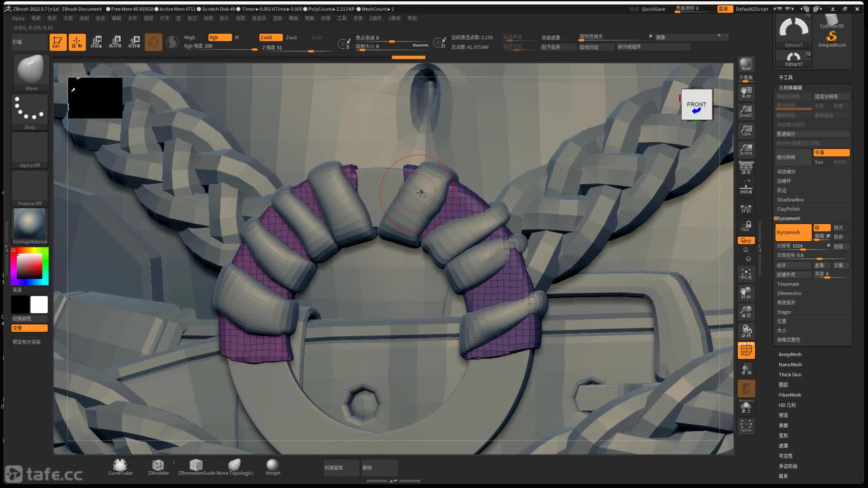
Task: Open the Move brush thumbnail
Action: 30,72
